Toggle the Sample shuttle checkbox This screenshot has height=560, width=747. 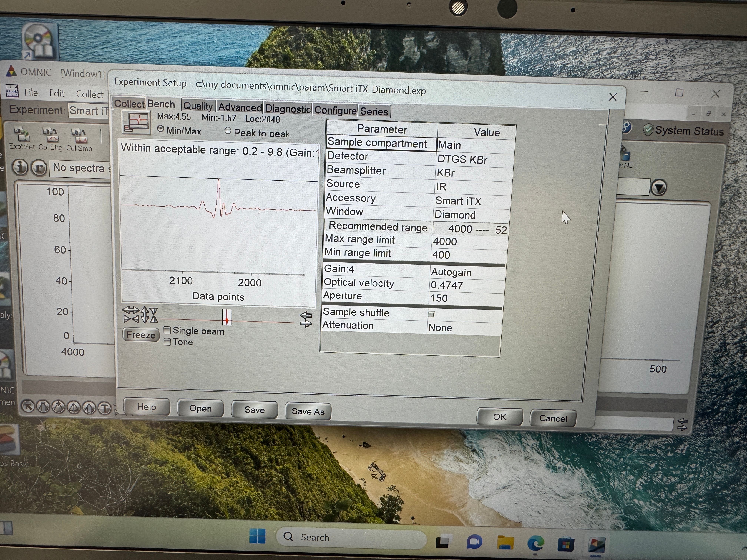click(x=431, y=314)
